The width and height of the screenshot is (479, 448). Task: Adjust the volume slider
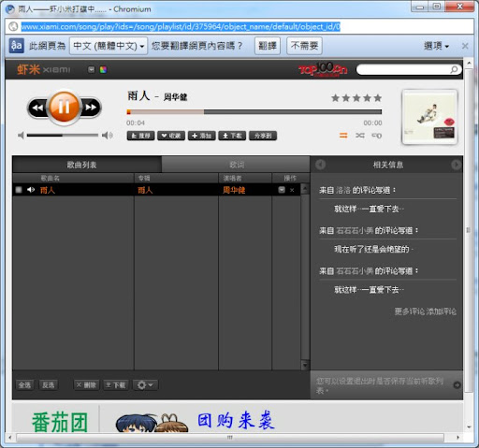pyautogui.click(x=63, y=136)
